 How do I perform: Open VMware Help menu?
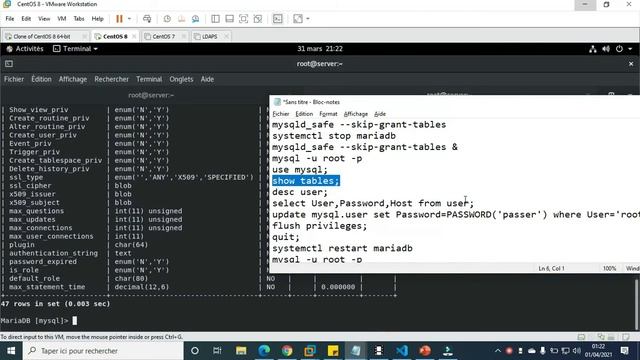tap(98, 19)
